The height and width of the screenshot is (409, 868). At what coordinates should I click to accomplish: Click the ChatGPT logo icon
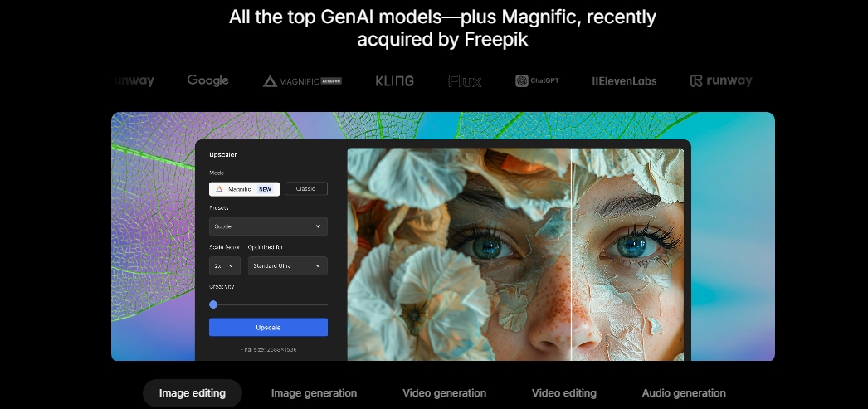[521, 80]
